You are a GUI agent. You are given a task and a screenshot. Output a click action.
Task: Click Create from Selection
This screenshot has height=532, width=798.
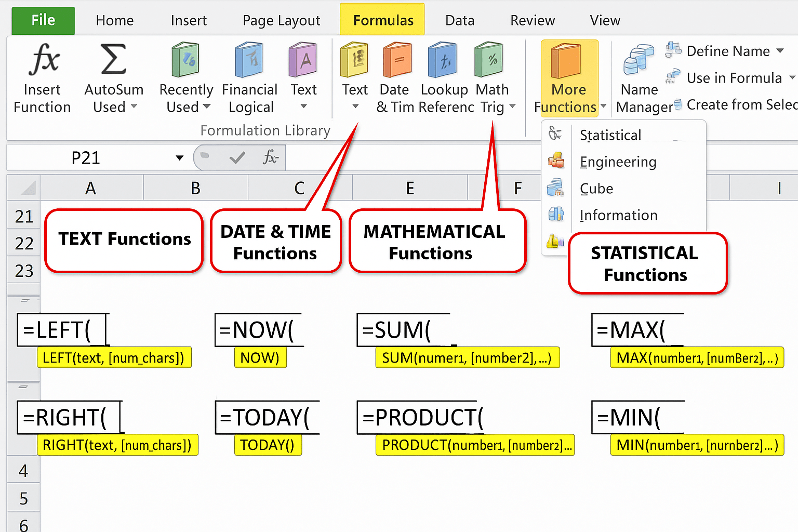(x=740, y=104)
